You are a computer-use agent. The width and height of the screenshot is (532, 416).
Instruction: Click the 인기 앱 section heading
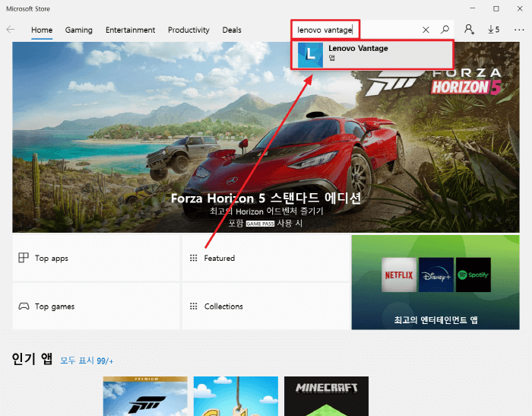(32, 359)
